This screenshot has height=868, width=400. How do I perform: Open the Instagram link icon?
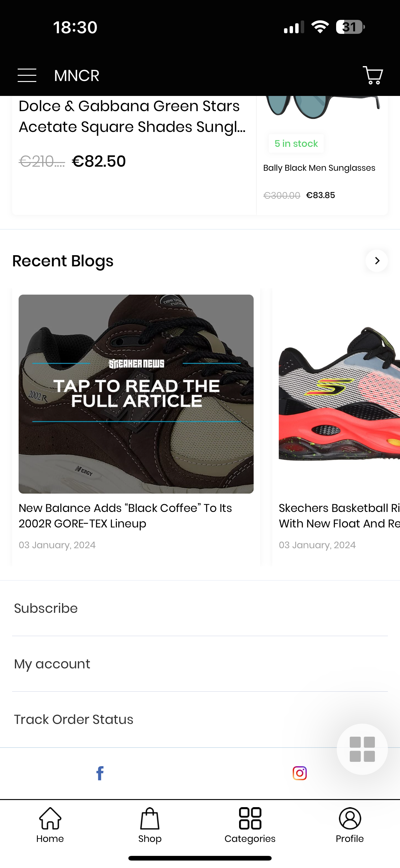pos(300,773)
